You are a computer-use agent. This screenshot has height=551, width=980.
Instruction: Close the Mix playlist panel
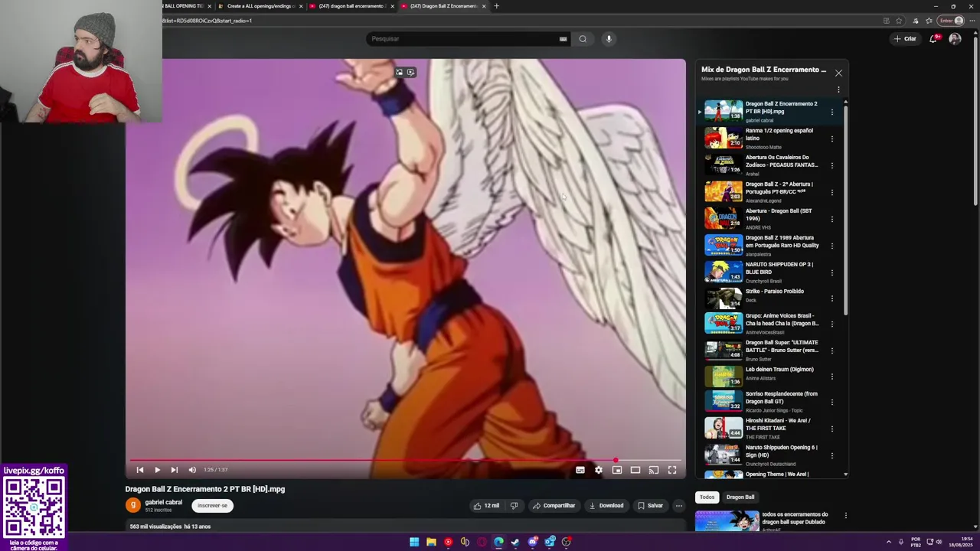click(x=838, y=73)
